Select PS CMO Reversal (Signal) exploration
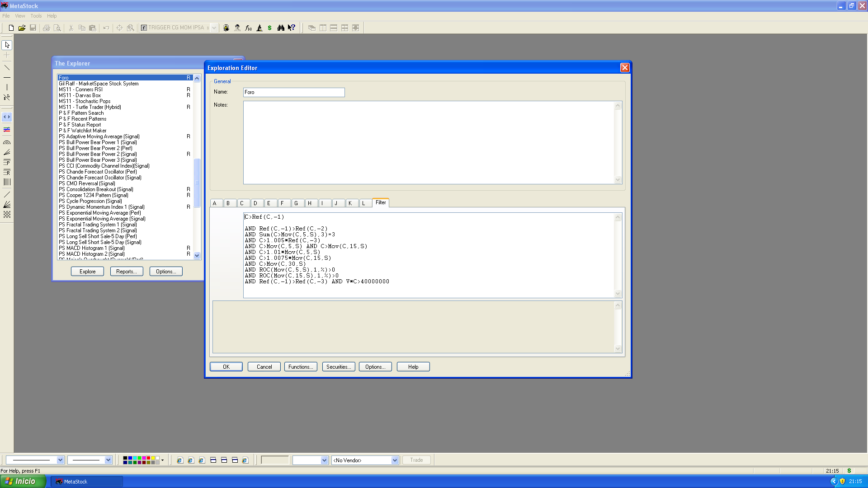The image size is (868, 488). click(x=125, y=183)
